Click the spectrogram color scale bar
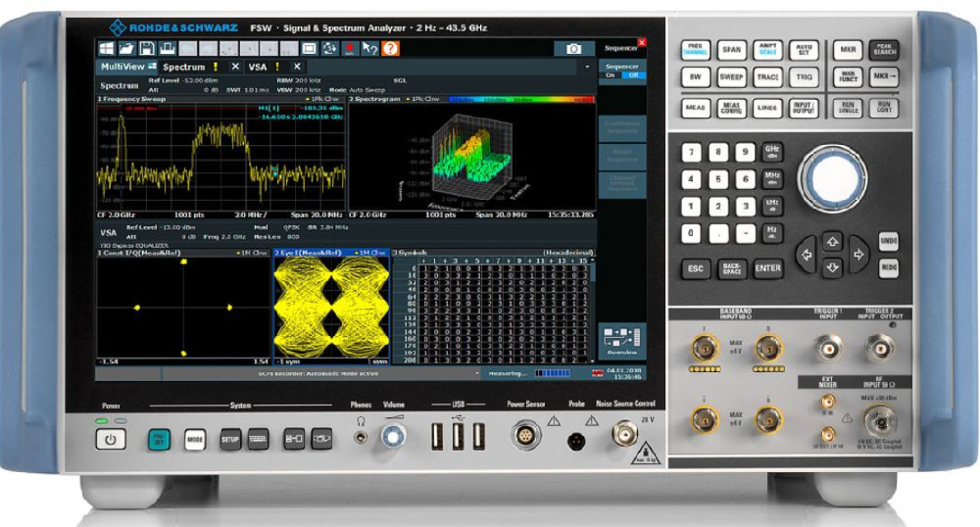This screenshot has width=980, height=527. pyautogui.click(x=520, y=99)
